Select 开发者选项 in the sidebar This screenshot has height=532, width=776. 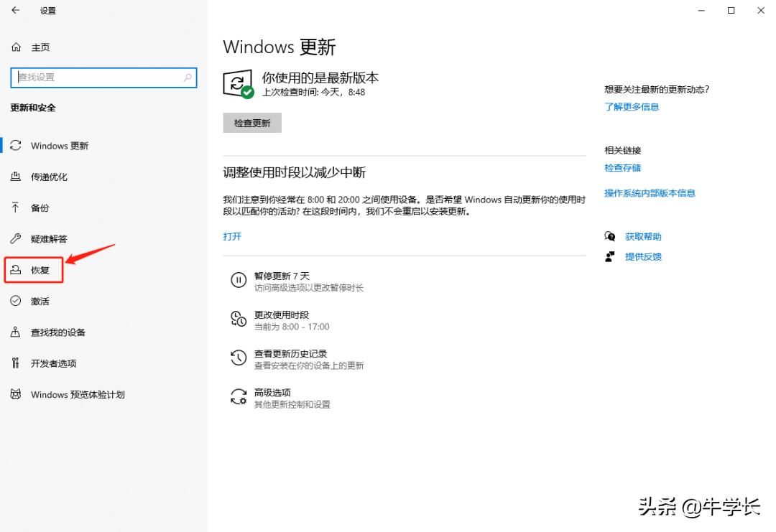(x=53, y=363)
